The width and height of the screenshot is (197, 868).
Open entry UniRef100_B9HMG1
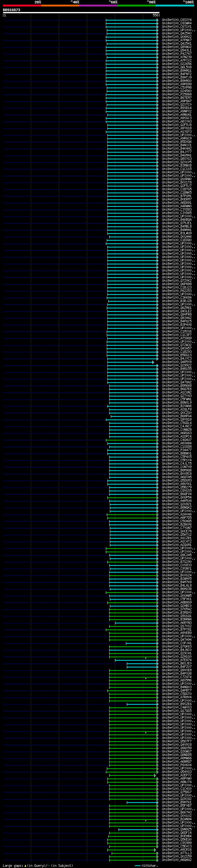click(x=176, y=71)
